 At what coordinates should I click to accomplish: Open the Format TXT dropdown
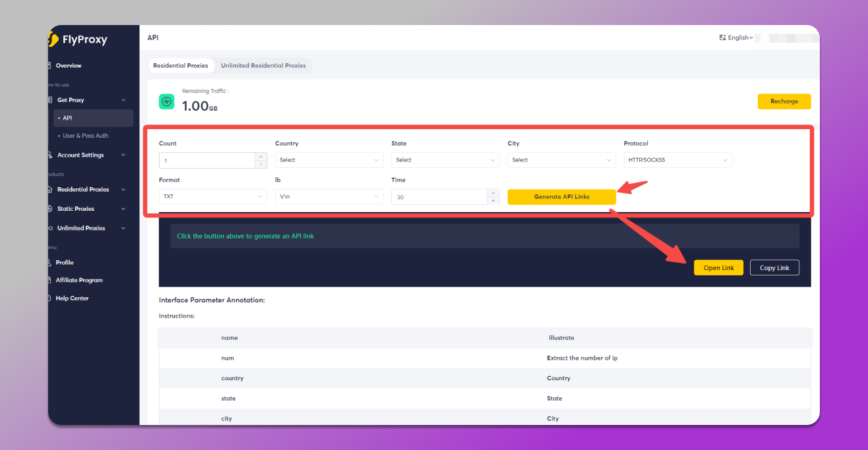click(213, 196)
